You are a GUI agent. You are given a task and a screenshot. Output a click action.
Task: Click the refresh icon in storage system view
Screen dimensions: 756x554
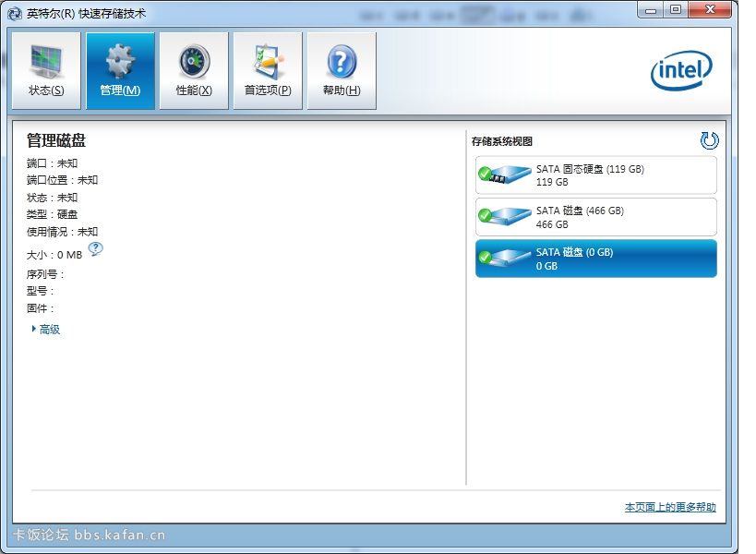coord(709,140)
